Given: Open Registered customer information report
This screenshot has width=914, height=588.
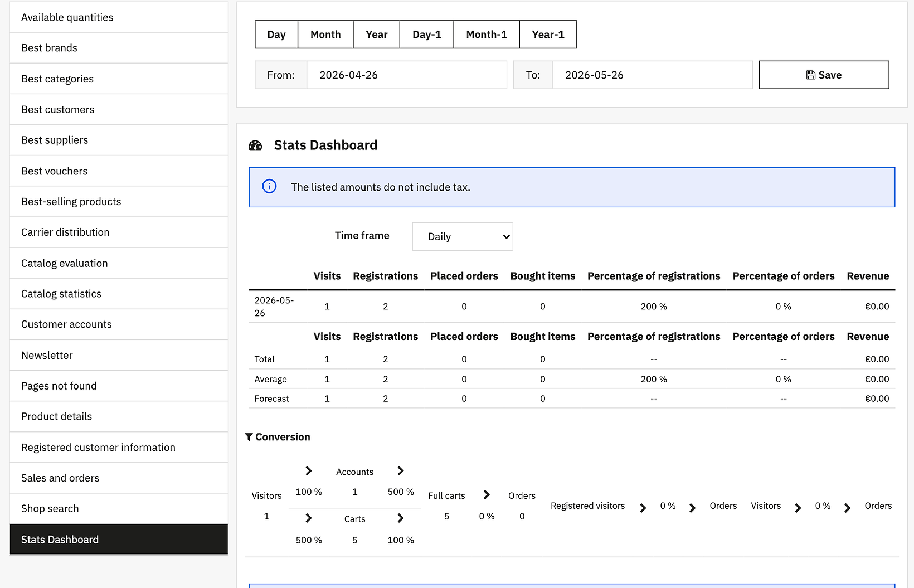Looking at the screenshot, I should [119, 447].
